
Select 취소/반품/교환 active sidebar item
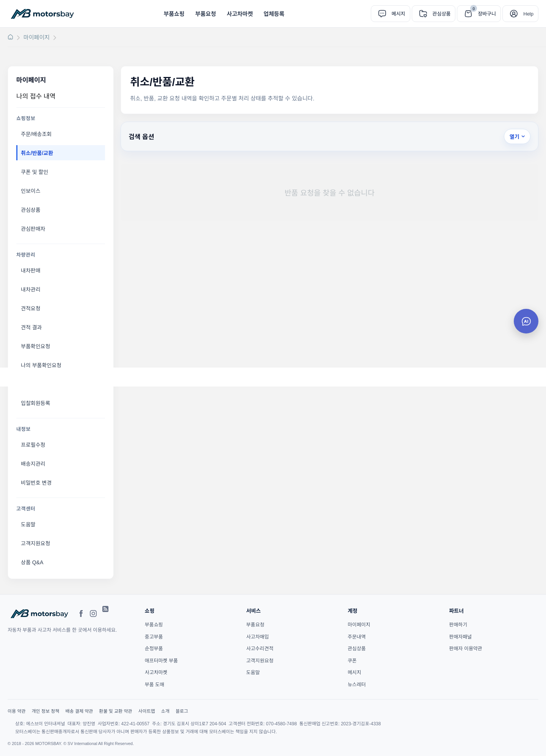(61, 153)
